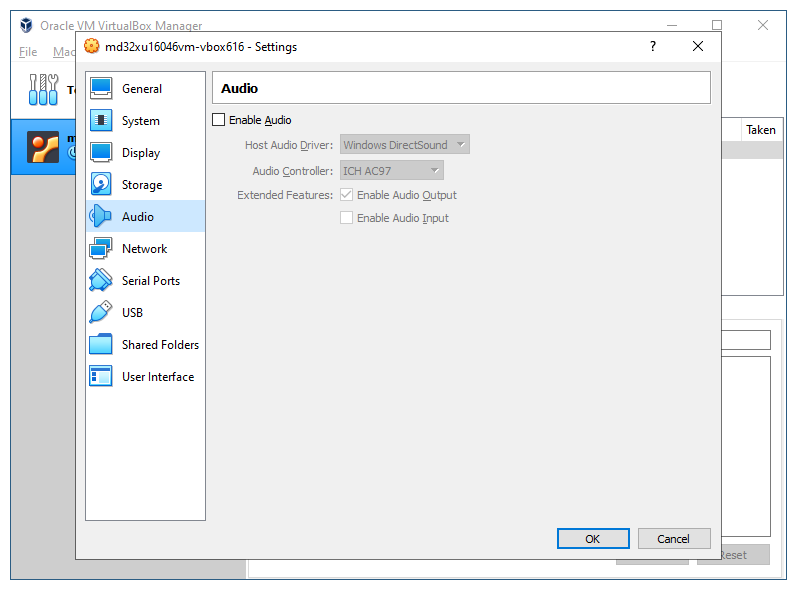Open the Serial Ports icon
The height and width of the screenshot is (600, 800).
[x=101, y=281]
